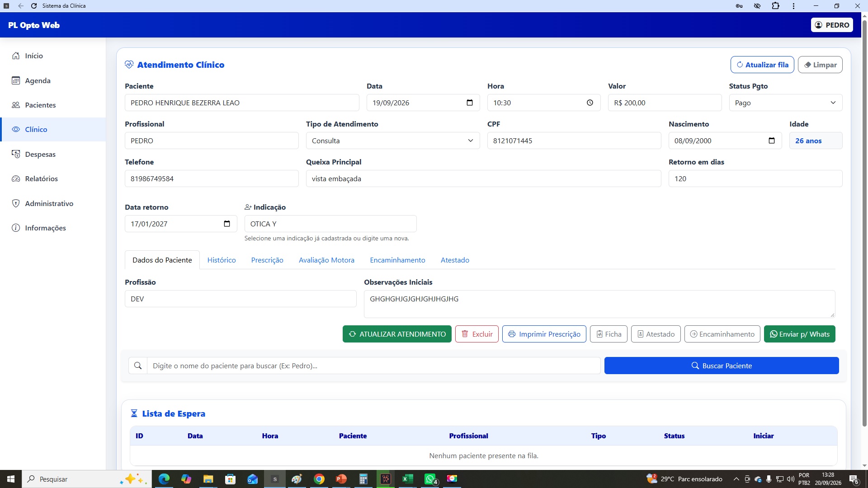
Task: Switch to the Histórico tab
Action: tap(222, 260)
